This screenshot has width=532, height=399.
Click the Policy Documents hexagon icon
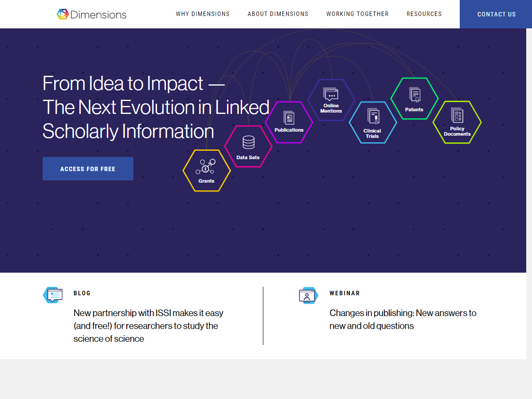point(457,122)
